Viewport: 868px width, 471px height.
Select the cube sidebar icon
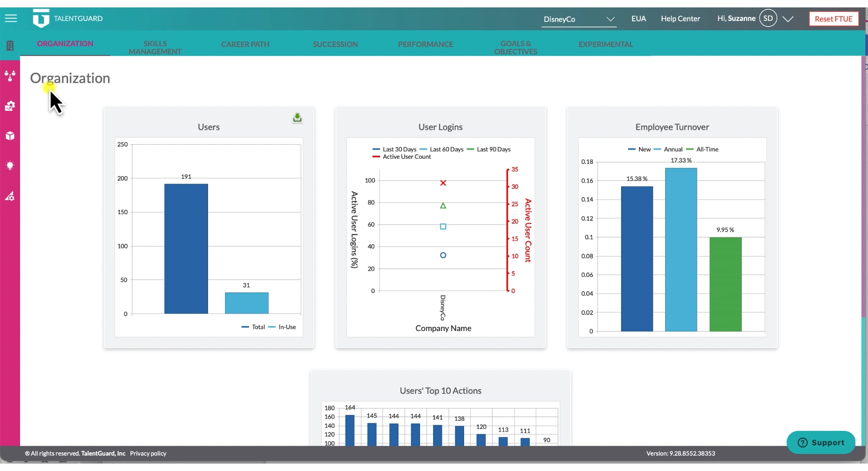coord(10,136)
